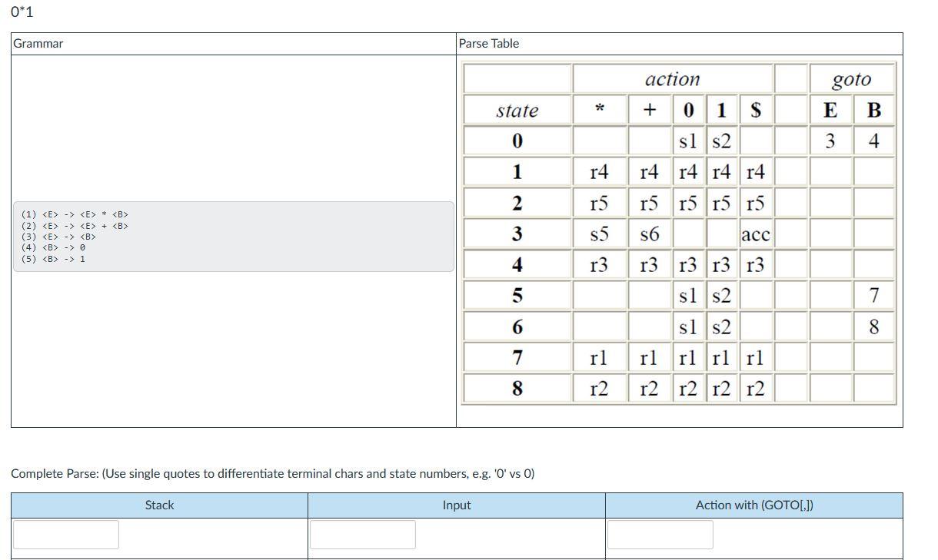Viewport: 938px width, 560px height.
Task: Click the Parse Table panel header
Action: pos(487,44)
